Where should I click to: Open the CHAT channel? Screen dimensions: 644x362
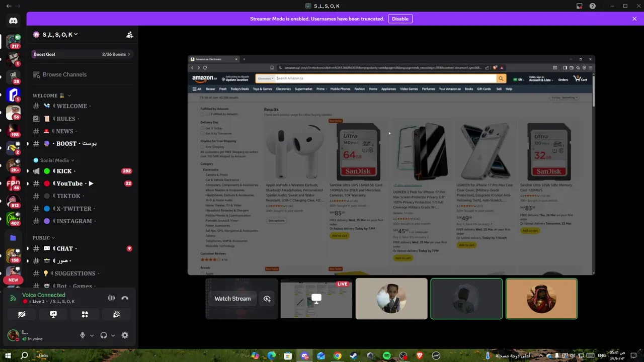click(x=82, y=248)
